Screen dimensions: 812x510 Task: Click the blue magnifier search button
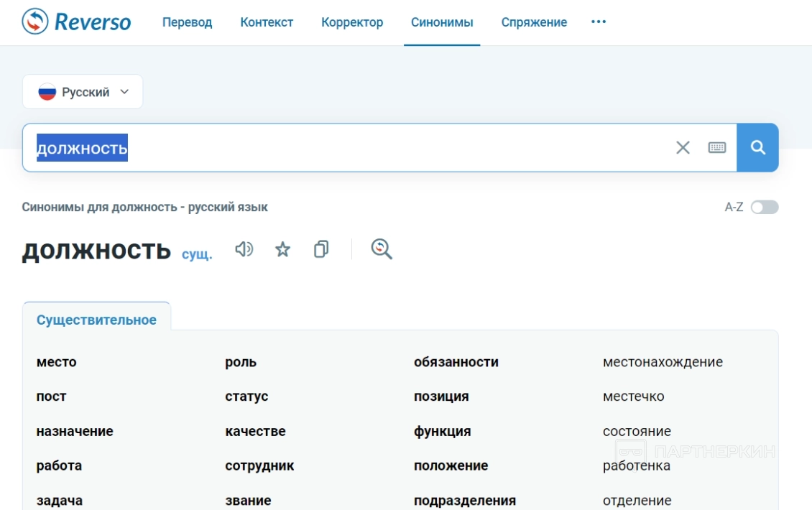point(757,147)
